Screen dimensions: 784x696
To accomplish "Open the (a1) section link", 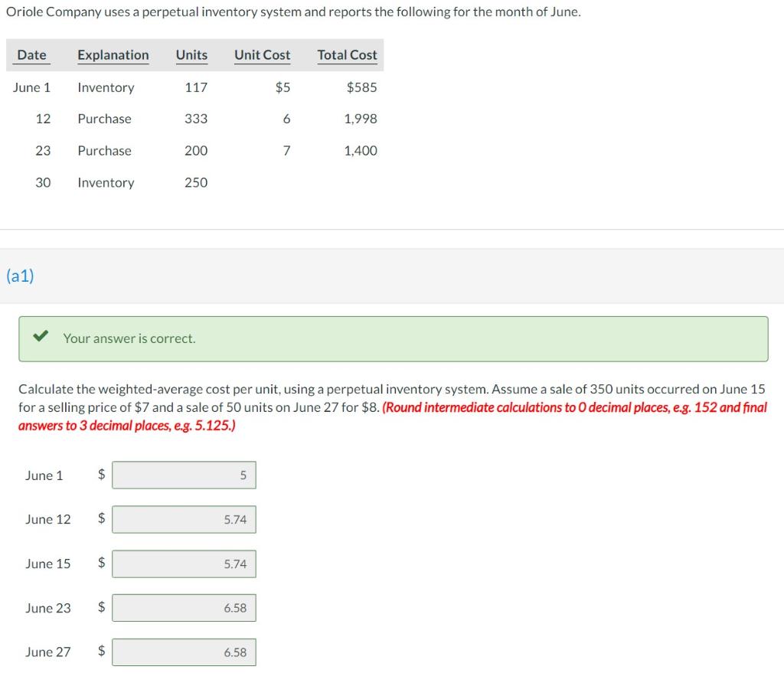I will coord(21,276).
